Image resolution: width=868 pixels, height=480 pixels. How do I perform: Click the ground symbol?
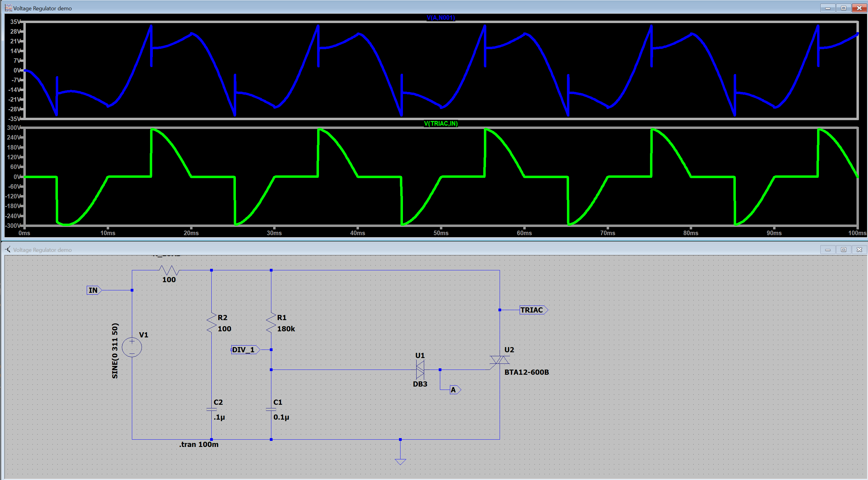click(x=400, y=461)
